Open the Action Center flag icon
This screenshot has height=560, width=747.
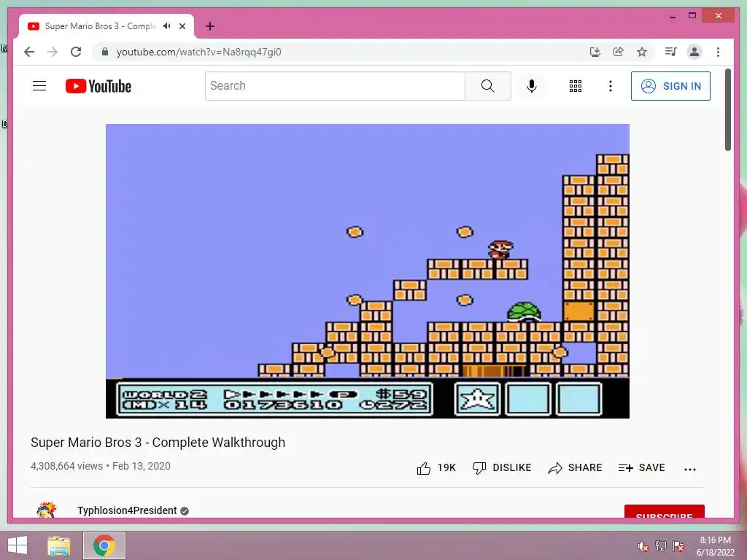(678, 545)
